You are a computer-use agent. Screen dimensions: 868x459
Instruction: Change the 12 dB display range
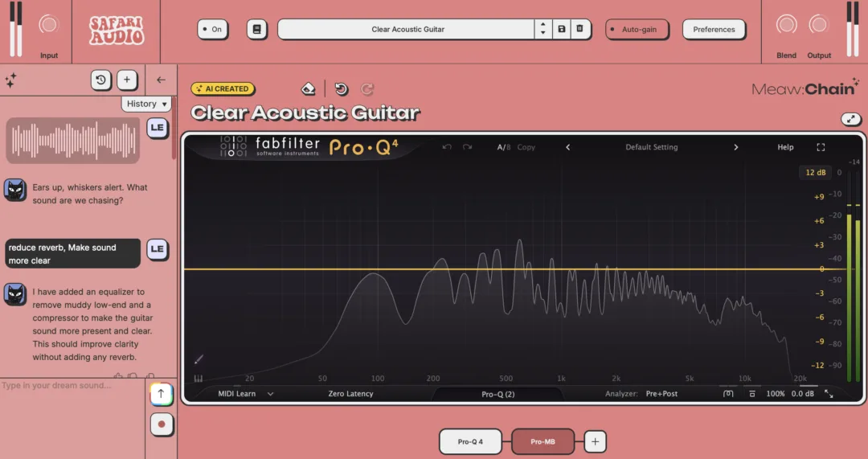click(816, 173)
